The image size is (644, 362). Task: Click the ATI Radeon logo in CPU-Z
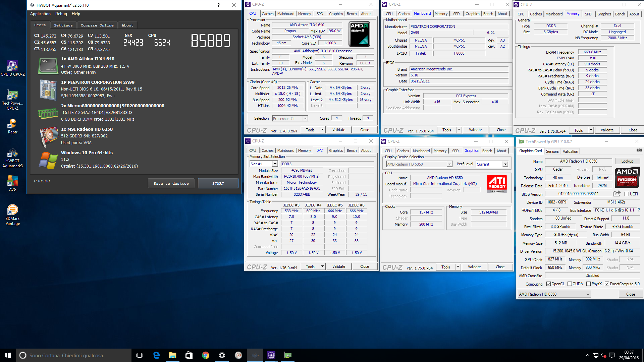click(497, 184)
